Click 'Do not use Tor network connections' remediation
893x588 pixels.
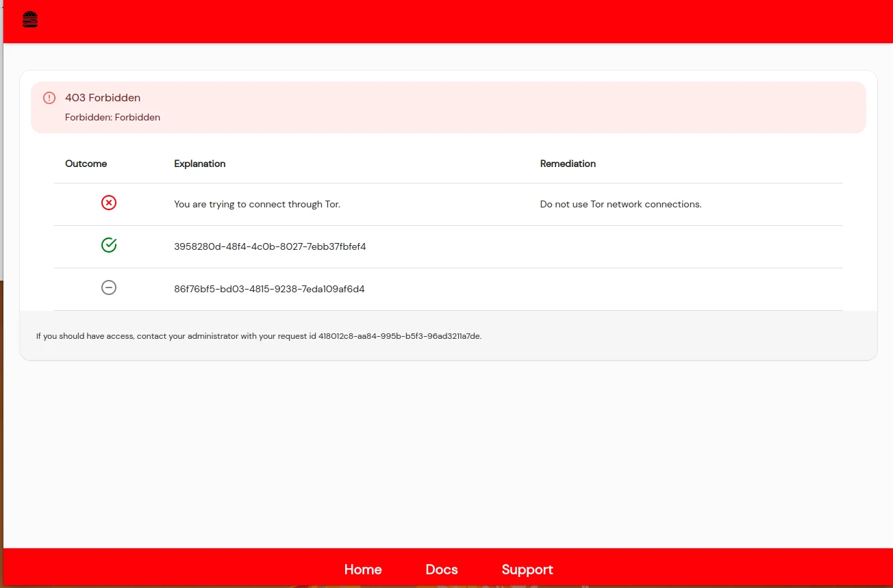point(620,204)
